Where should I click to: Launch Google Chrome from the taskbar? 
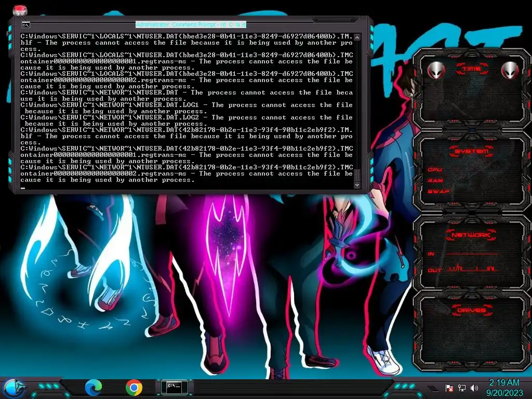click(134, 388)
